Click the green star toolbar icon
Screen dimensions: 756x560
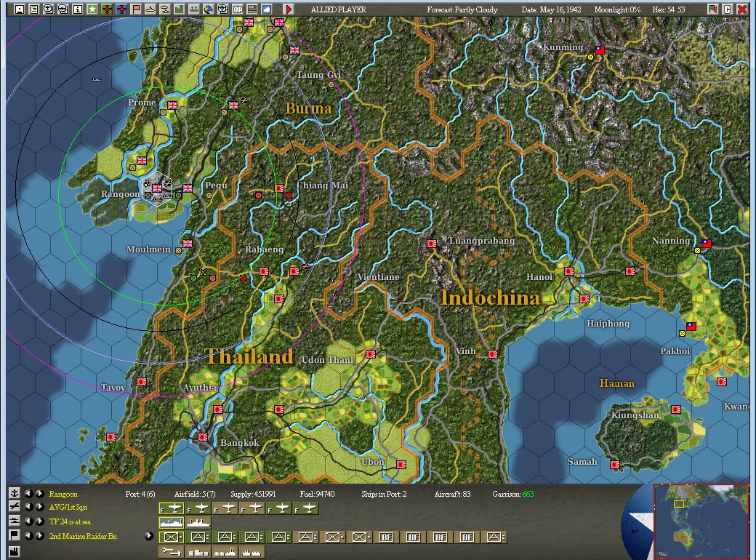92,9
